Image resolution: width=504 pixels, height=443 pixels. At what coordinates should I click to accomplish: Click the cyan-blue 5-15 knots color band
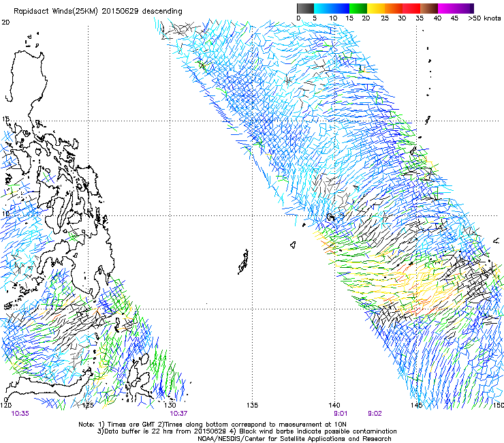click(x=332, y=8)
